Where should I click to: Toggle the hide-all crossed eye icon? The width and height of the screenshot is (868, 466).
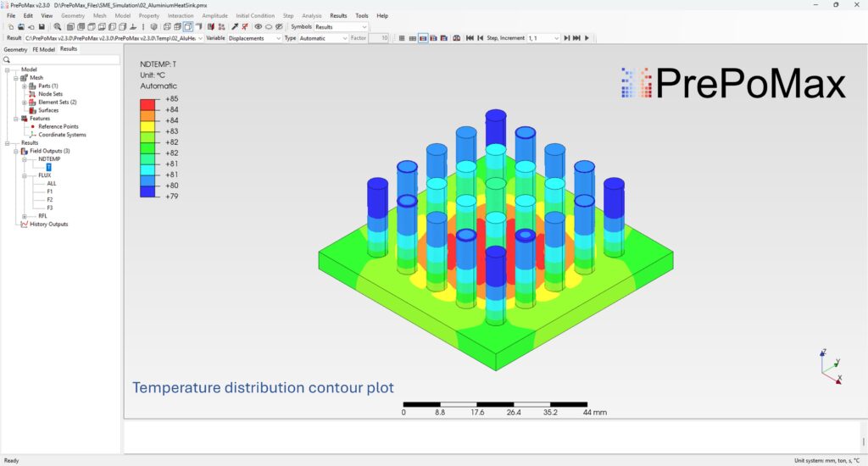pyautogui.click(x=279, y=27)
